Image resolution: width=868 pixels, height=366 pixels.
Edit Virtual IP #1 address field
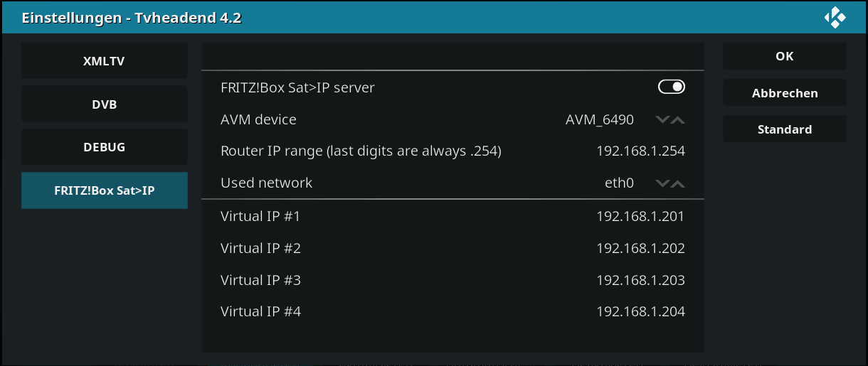click(x=453, y=216)
